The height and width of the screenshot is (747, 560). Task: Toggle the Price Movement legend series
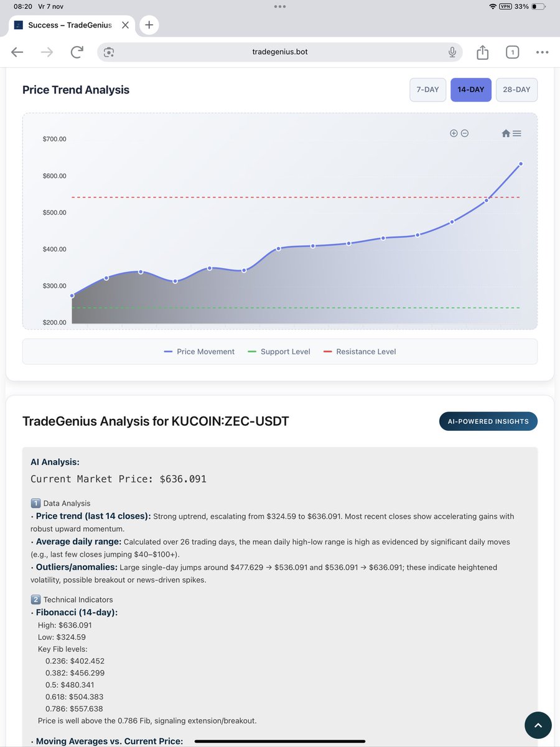click(199, 352)
